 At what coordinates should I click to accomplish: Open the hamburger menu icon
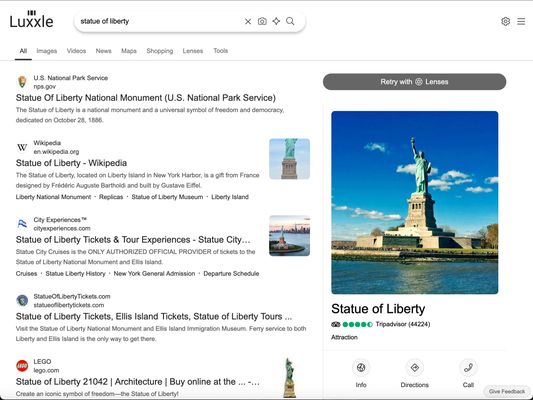click(x=521, y=21)
